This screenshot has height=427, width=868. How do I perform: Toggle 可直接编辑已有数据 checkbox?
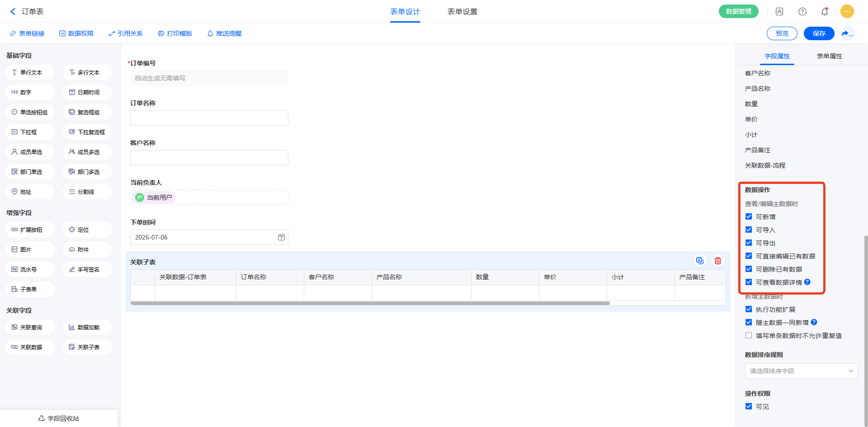[x=749, y=256]
